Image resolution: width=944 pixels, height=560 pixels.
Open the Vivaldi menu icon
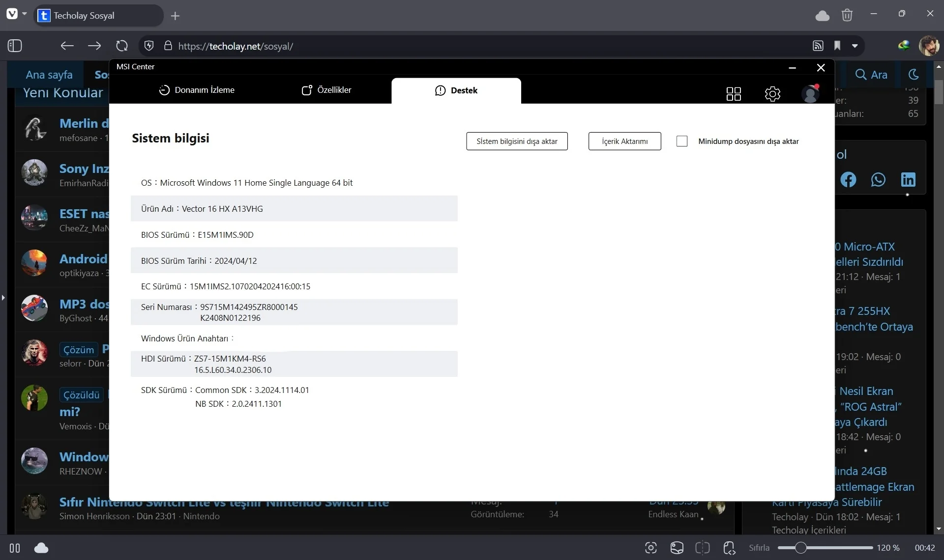tap(12, 14)
